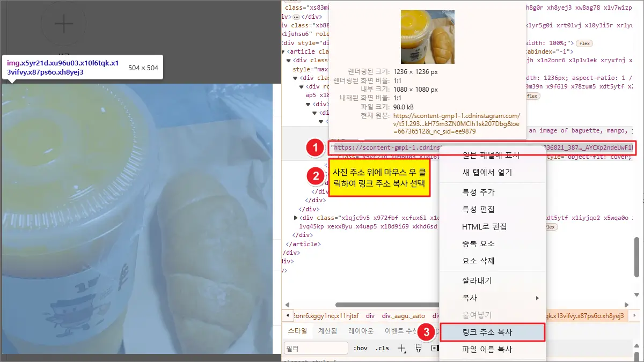
Task: Toggle the :hov element state button
Action: [360, 348]
